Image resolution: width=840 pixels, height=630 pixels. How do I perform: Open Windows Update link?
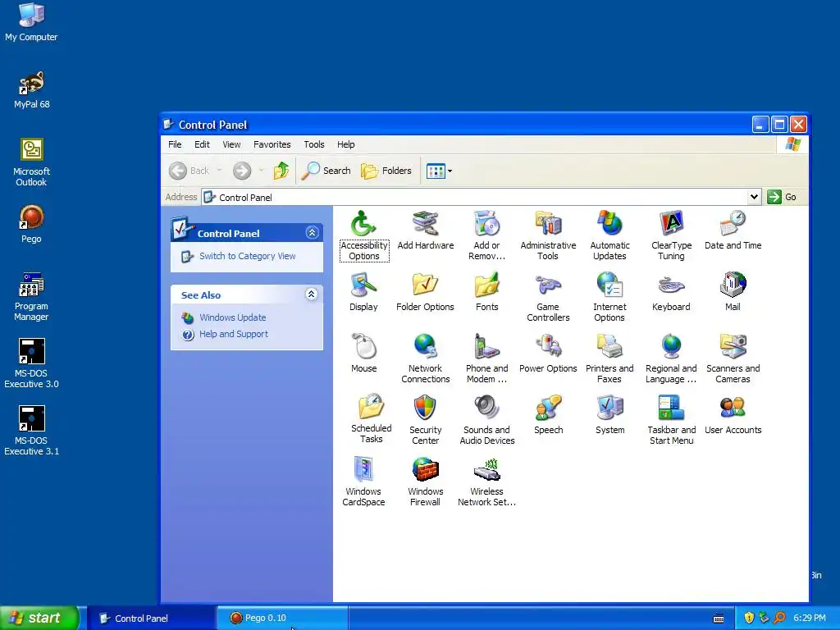pos(232,317)
